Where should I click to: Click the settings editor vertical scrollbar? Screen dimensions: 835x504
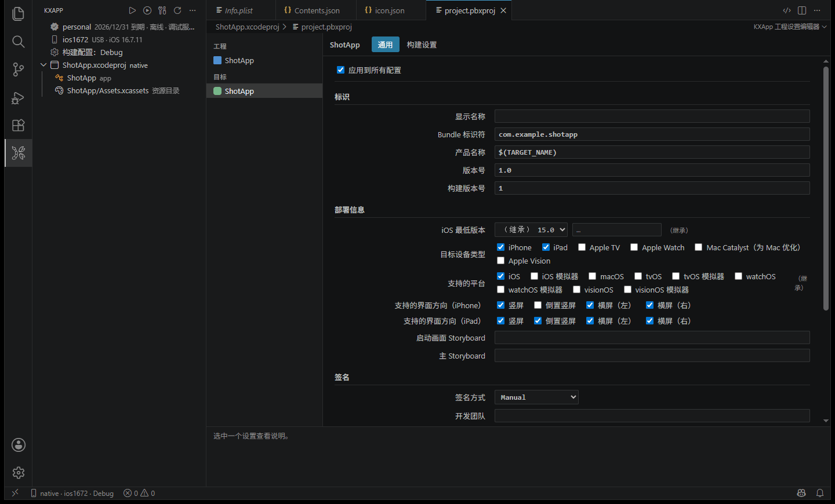(x=826, y=188)
